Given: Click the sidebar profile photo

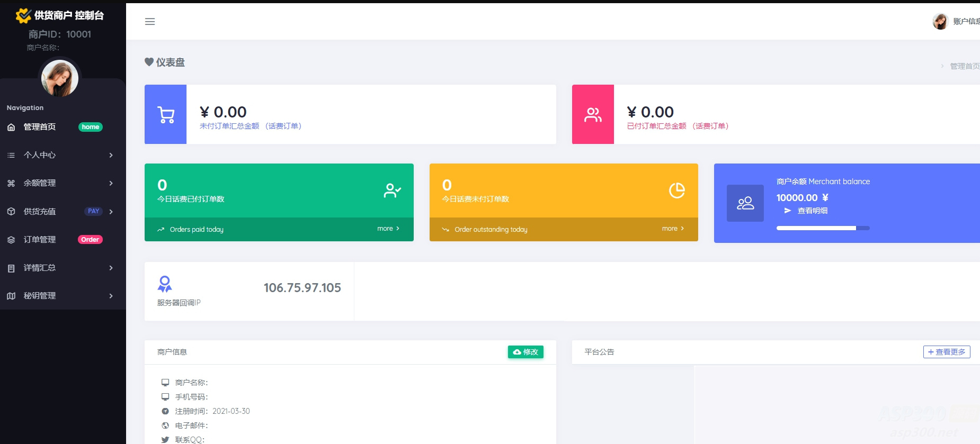Looking at the screenshot, I should [60, 78].
